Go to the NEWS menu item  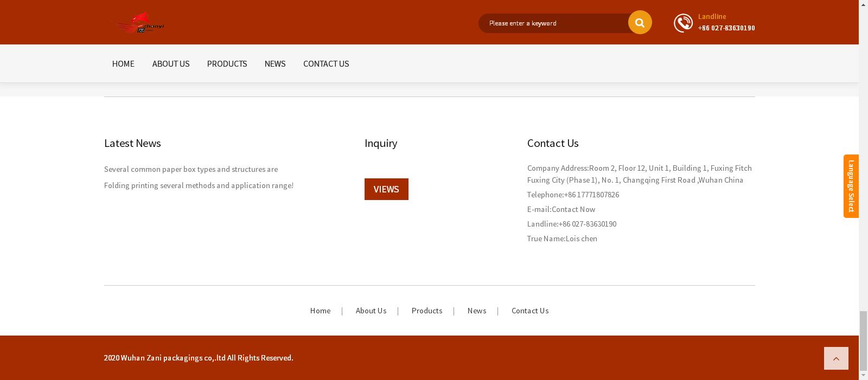click(x=275, y=63)
